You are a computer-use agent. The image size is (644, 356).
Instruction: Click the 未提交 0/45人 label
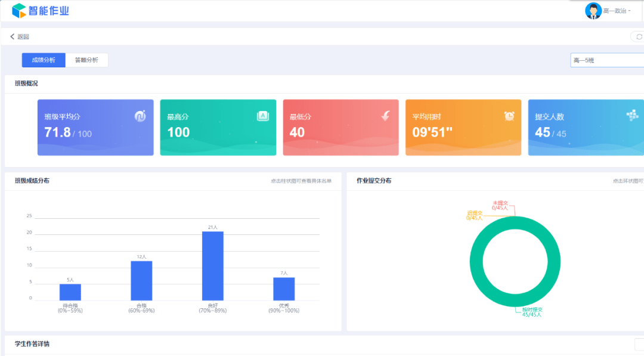(500, 205)
